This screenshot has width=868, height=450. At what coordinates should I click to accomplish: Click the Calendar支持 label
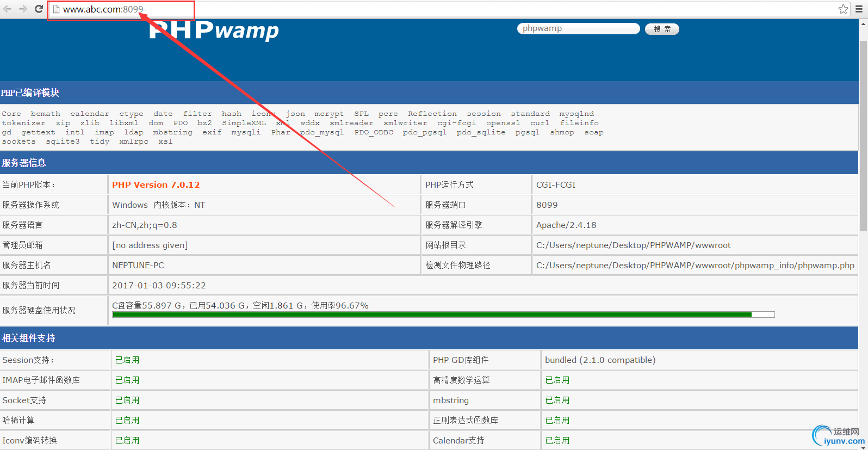458,440
